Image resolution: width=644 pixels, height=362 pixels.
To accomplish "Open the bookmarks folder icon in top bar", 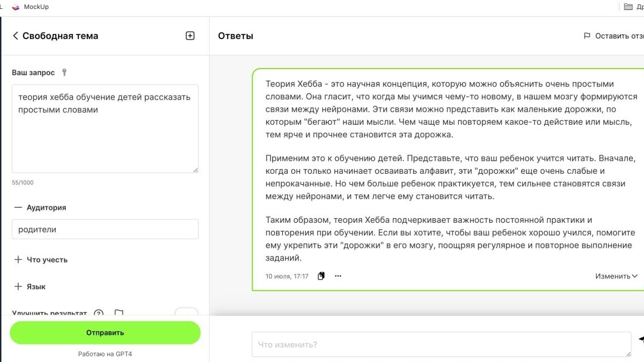I will click(628, 7).
